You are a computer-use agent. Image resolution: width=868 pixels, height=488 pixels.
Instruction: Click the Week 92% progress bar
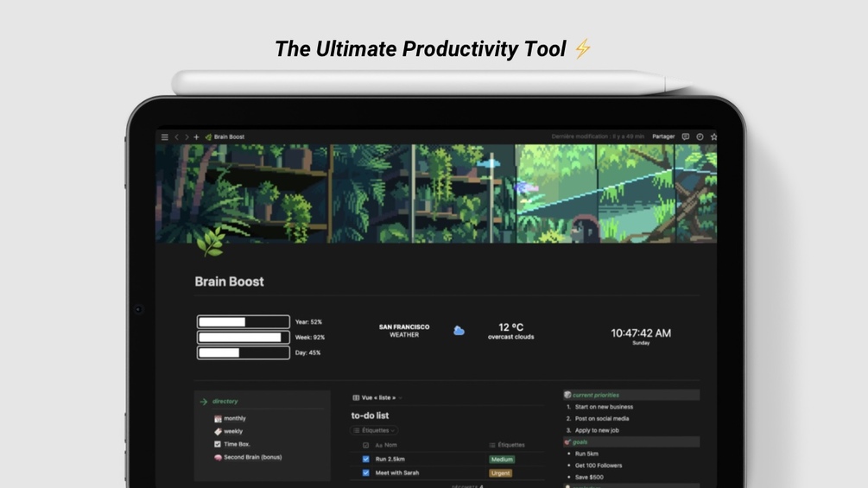pos(243,337)
